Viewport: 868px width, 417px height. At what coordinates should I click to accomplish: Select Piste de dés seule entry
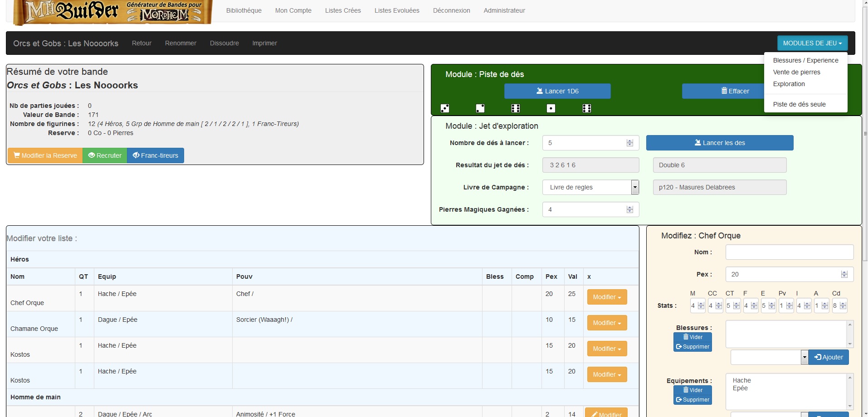point(805,104)
